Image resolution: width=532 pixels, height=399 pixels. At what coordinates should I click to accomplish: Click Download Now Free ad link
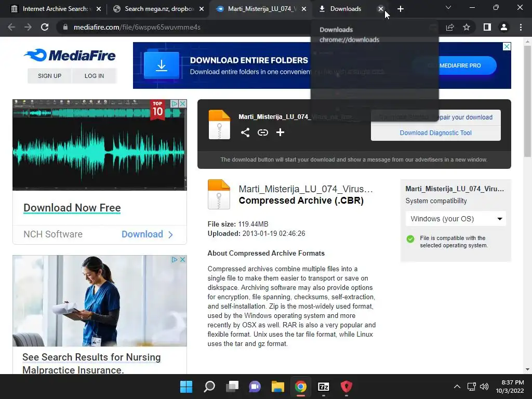point(72,208)
